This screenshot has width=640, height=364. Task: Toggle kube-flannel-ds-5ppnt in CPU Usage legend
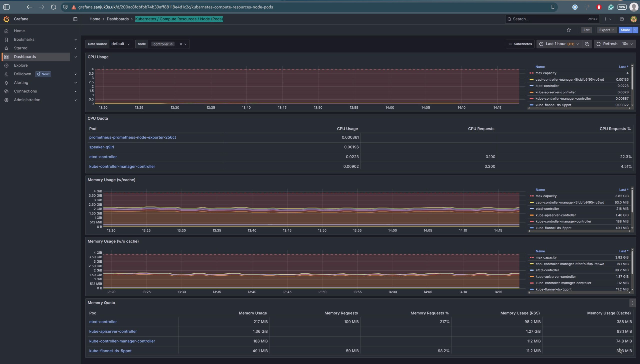click(553, 105)
